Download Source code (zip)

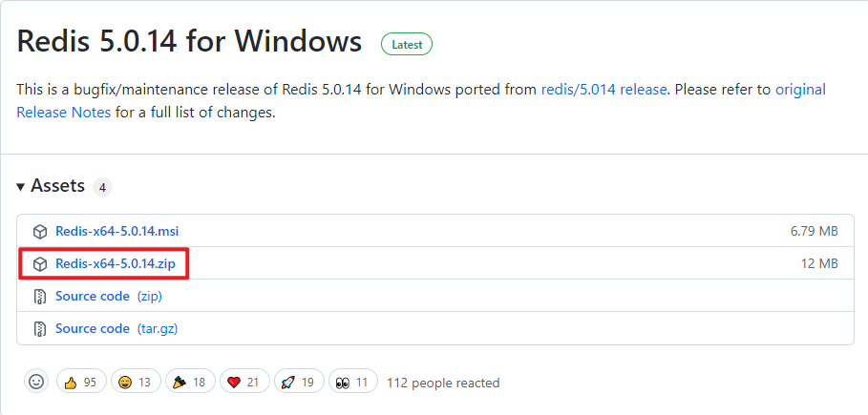[x=109, y=296]
